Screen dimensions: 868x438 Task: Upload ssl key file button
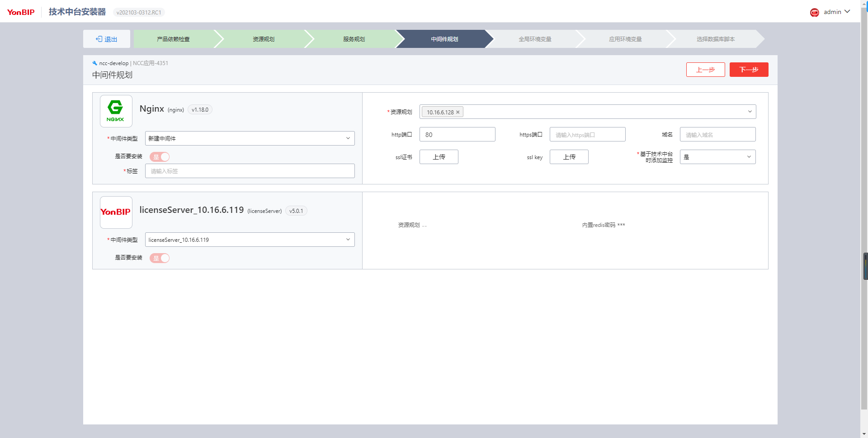click(569, 157)
